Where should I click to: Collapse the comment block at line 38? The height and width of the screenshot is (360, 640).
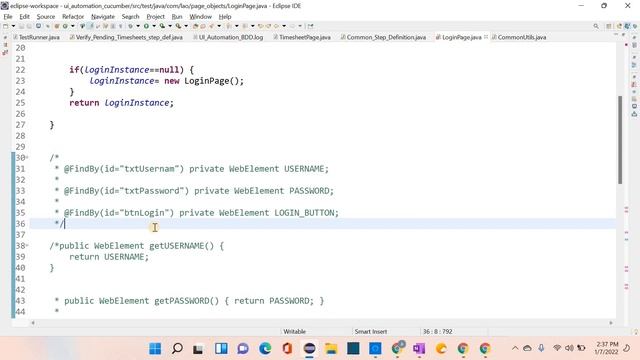(x=27, y=246)
